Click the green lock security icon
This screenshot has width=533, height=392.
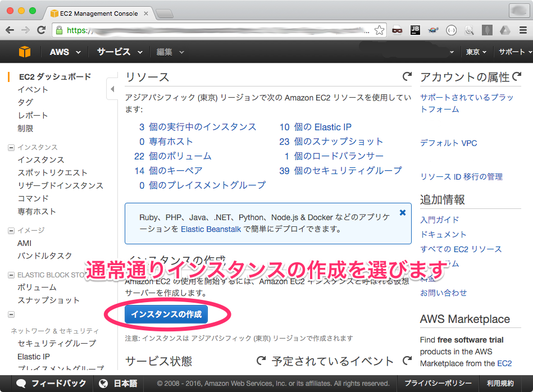click(x=59, y=30)
